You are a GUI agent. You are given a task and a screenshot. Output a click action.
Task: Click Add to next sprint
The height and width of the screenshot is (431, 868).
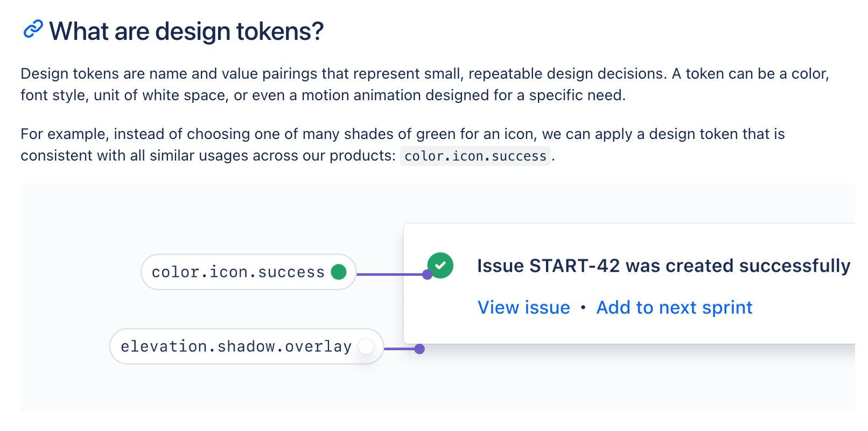(x=674, y=308)
